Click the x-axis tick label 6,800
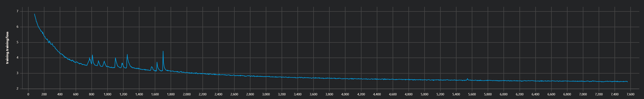This screenshot has width=644, height=99. point(567,94)
